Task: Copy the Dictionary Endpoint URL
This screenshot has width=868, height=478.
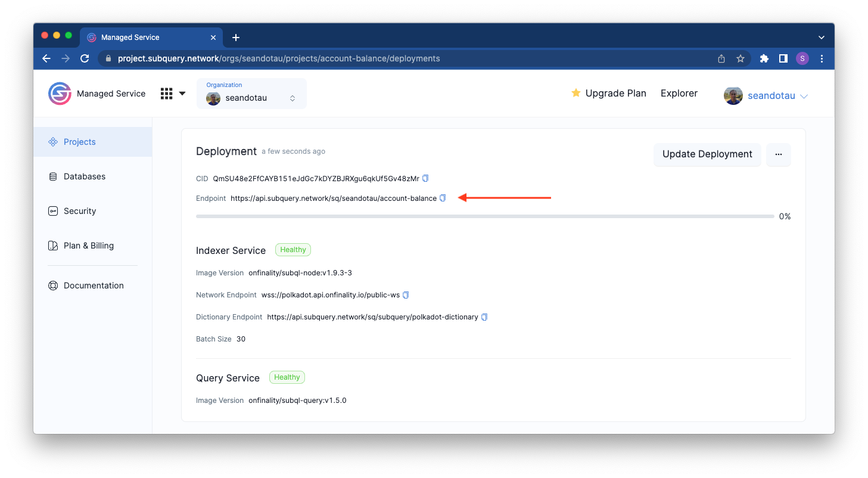Action: click(x=484, y=316)
